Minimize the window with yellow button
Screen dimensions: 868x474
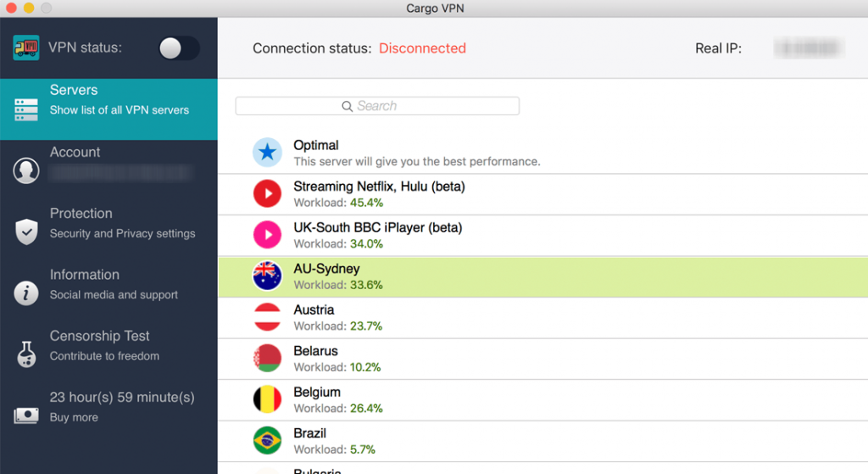click(x=29, y=8)
